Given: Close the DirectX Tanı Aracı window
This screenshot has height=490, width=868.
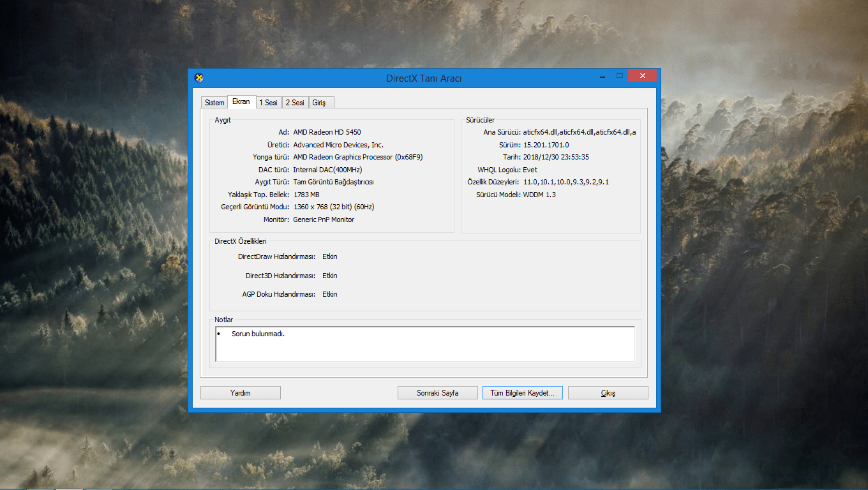Looking at the screenshot, I should pos(642,75).
